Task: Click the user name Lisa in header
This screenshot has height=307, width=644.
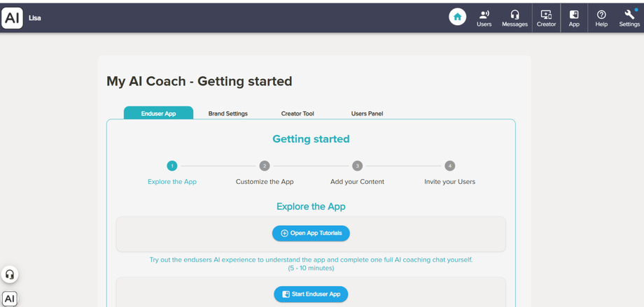Action: 35,18
